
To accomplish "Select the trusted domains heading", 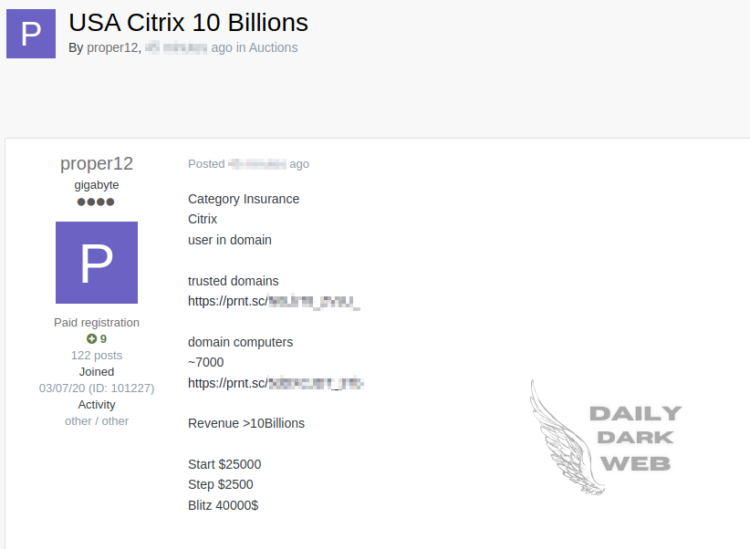I will (x=233, y=281).
